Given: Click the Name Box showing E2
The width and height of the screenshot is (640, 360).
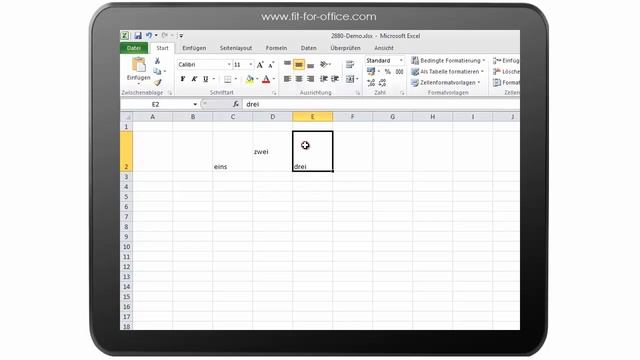Looking at the screenshot, I should [x=156, y=104].
